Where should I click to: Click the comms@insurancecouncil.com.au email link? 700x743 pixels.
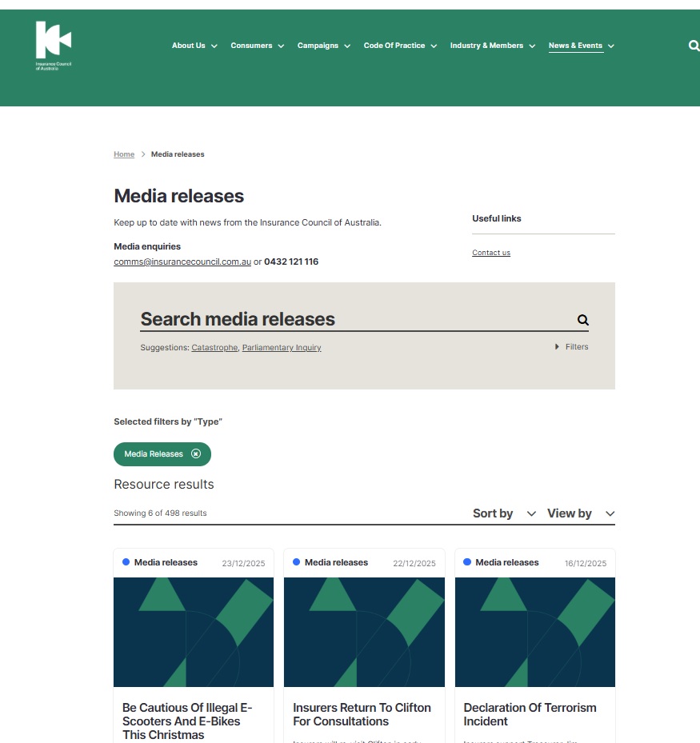coord(182,262)
